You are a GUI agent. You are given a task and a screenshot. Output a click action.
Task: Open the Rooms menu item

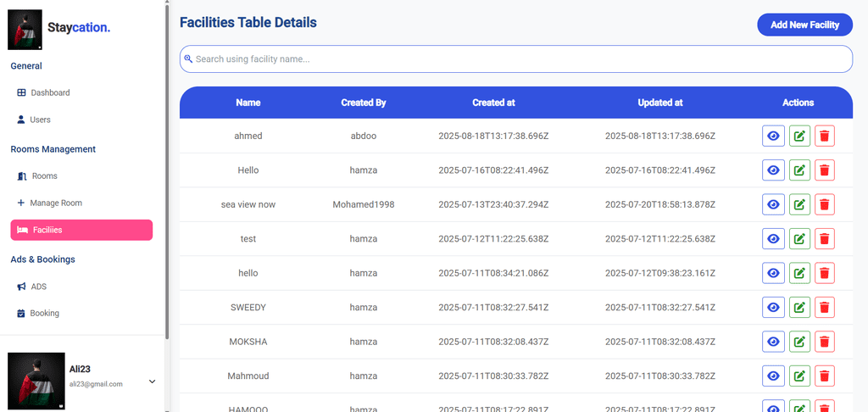coord(44,176)
